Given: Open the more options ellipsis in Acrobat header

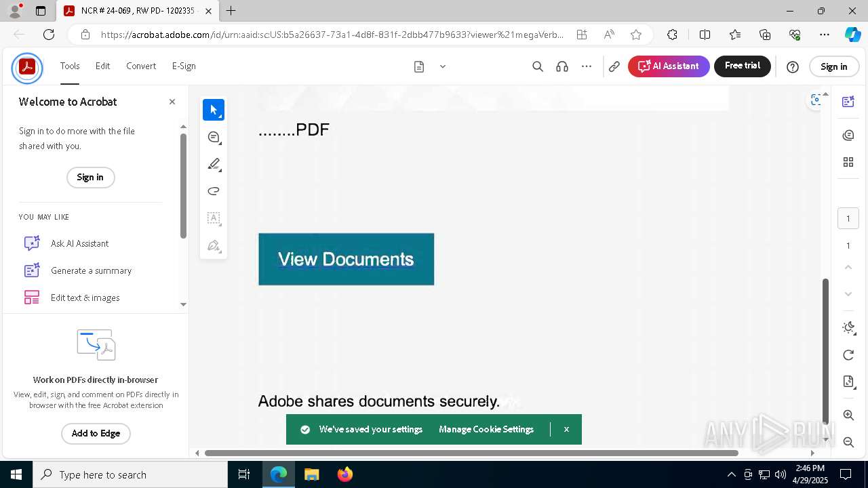Looking at the screenshot, I should pyautogui.click(x=587, y=66).
